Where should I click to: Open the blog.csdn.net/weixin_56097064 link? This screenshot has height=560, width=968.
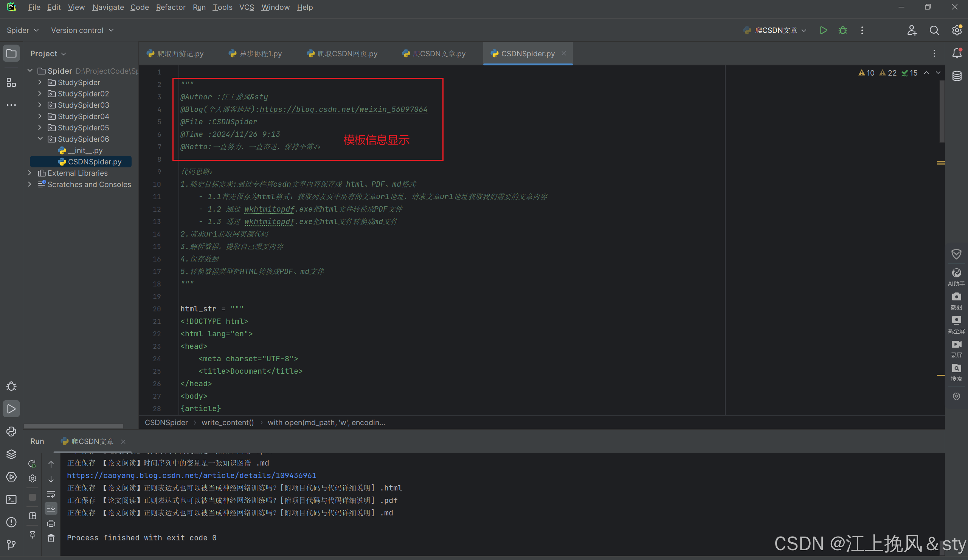(x=343, y=109)
